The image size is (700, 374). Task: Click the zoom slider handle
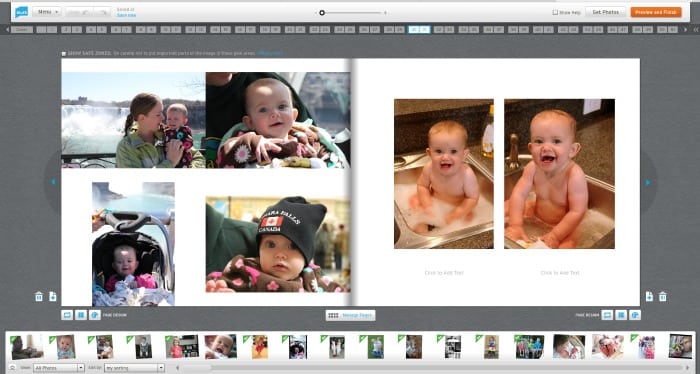tap(322, 13)
